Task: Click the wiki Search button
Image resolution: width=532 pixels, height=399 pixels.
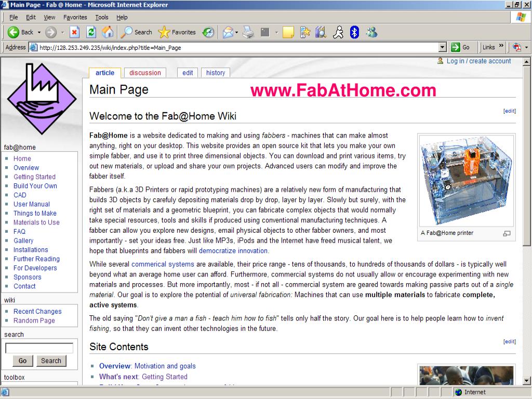Action: [x=51, y=361]
